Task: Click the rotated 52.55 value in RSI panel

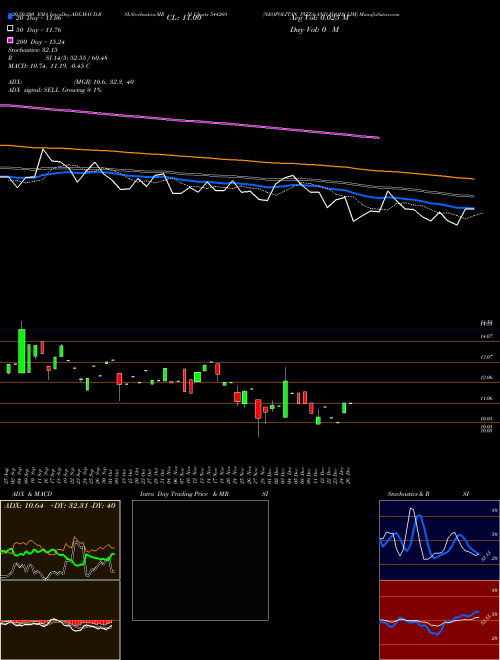Action: click(485, 620)
